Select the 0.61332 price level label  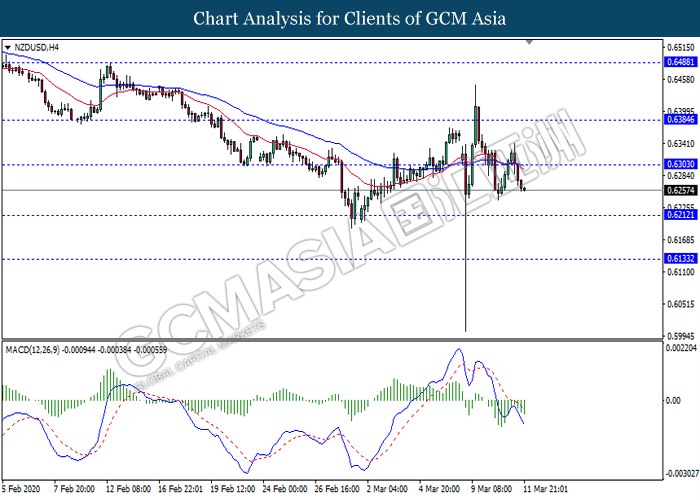tap(681, 258)
